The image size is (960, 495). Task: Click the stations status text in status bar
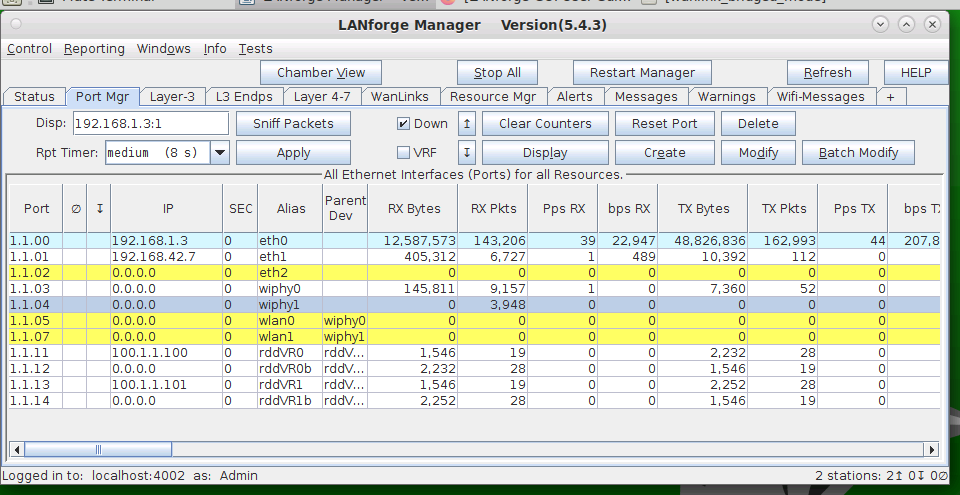pyautogui.click(x=880, y=475)
